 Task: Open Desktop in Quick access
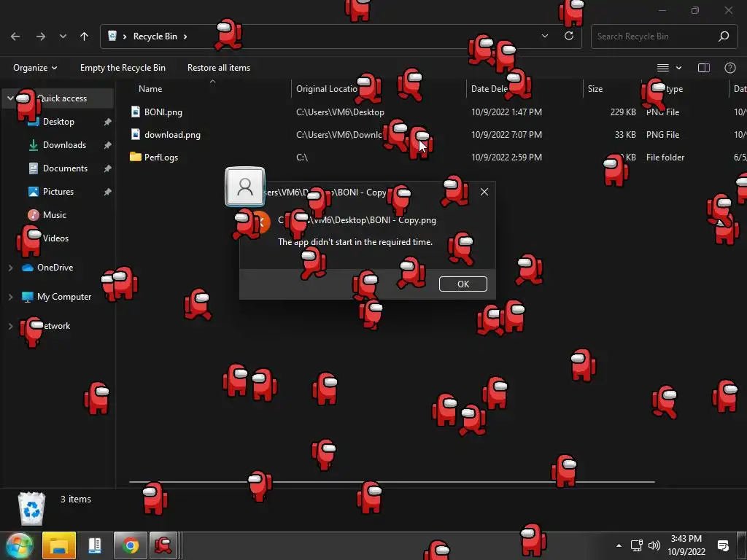(x=58, y=122)
